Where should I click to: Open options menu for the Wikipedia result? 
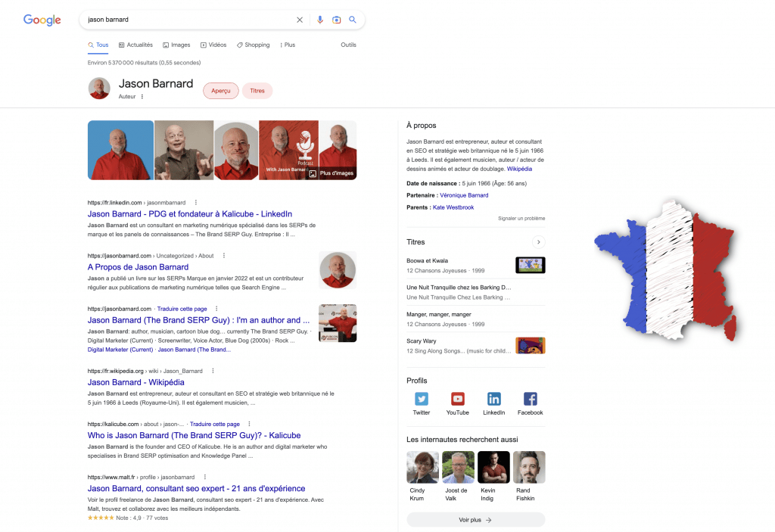213,371
